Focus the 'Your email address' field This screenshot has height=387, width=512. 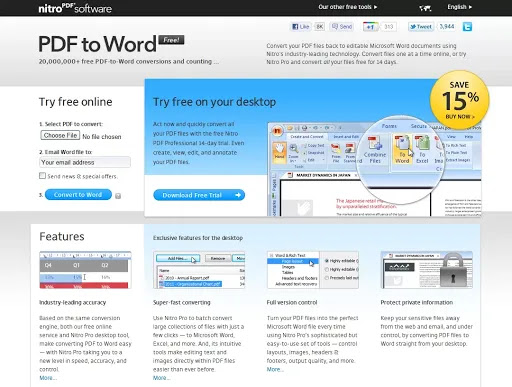(85, 162)
